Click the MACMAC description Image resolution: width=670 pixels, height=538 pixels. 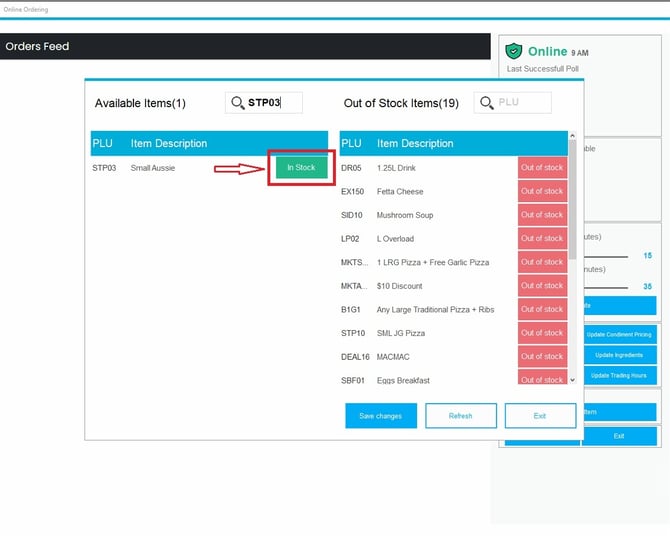393,357
